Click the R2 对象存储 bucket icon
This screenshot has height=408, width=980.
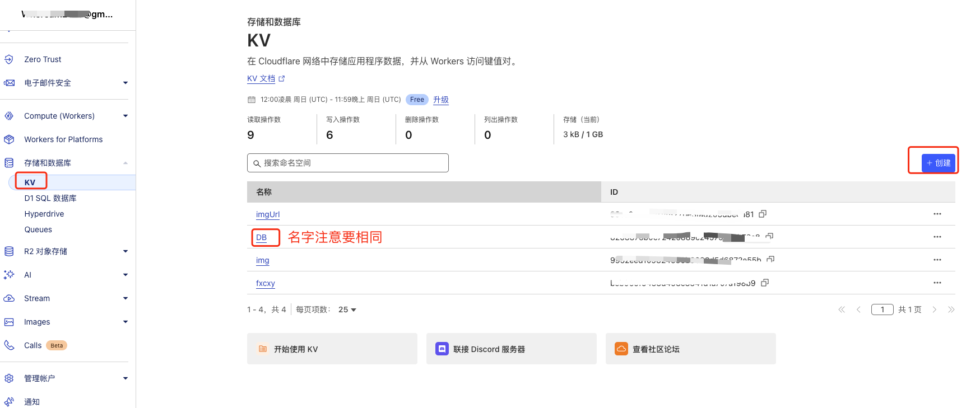(x=9, y=251)
